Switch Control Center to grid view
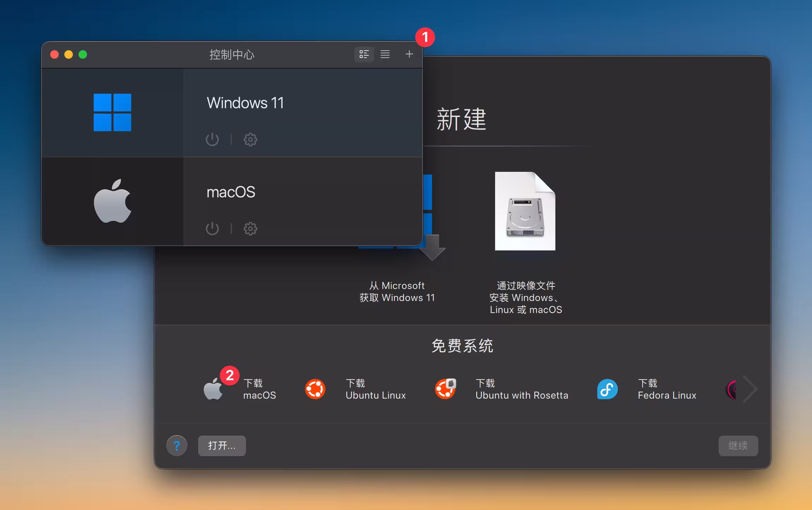Viewport: 812px width, 510px height. [x=364, y=54]
